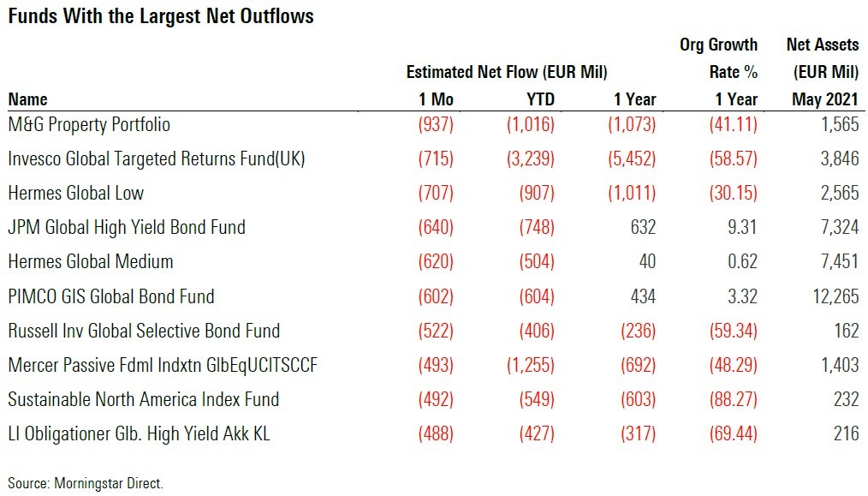Click the Source: Morningstar Direct footnote

pyautogui.click(x=85, y=483)
